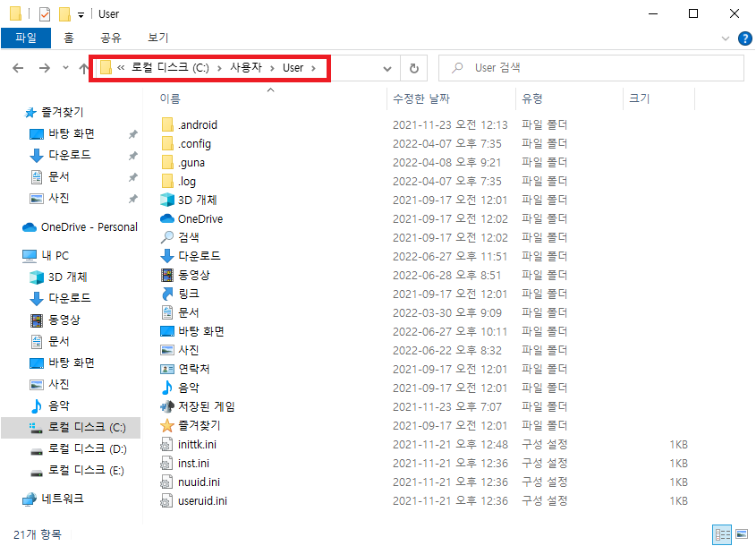756x546 pixels.
Task: Select the inittk.ini file
Action: pos(197,444)
